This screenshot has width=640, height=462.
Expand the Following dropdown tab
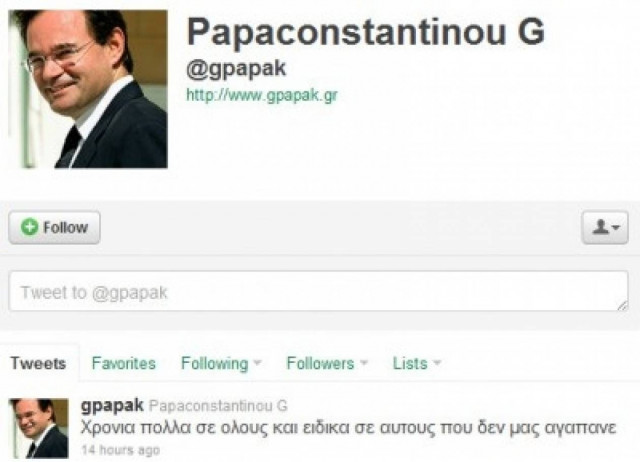tap(221, 363)
